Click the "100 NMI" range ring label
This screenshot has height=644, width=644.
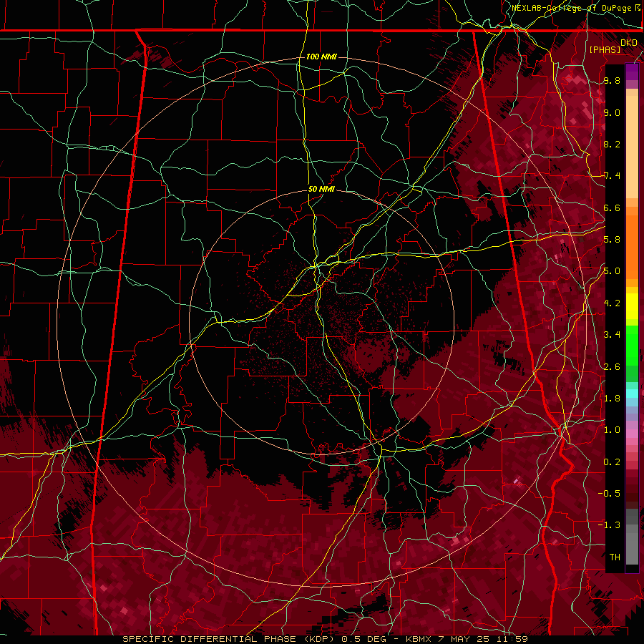click(321, 57)
